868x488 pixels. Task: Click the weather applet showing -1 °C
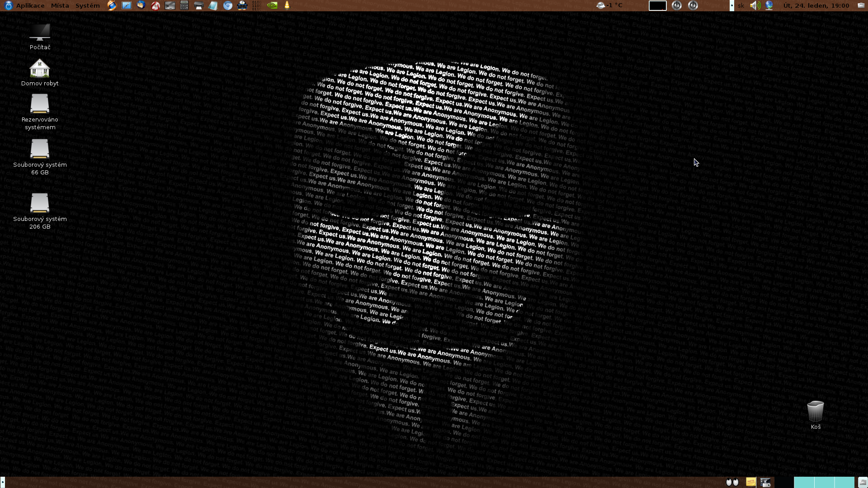point(609,5)
